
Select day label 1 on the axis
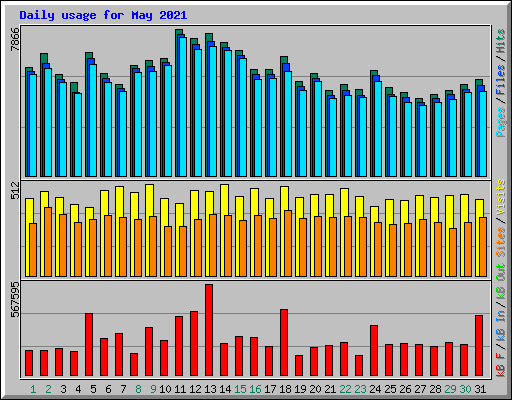coord(33,389)
